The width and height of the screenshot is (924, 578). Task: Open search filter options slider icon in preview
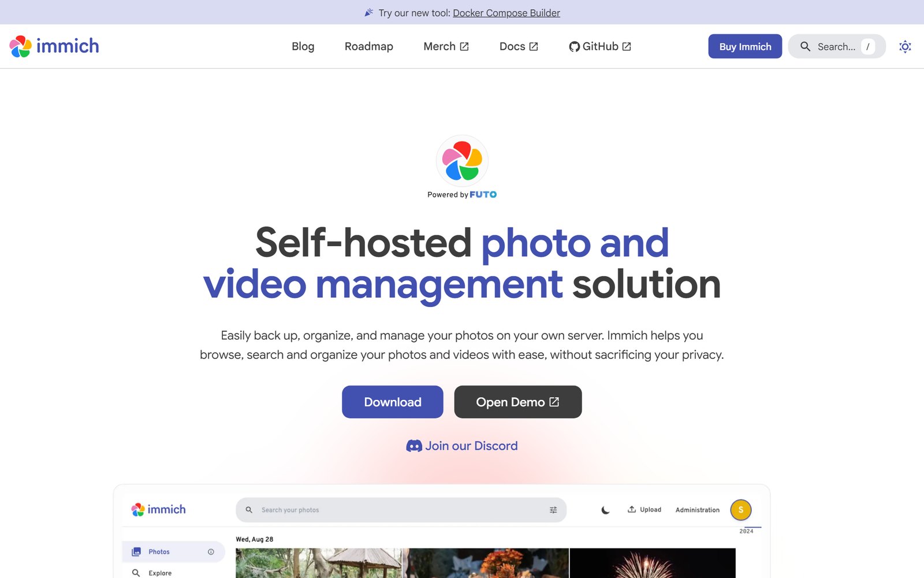553,510
